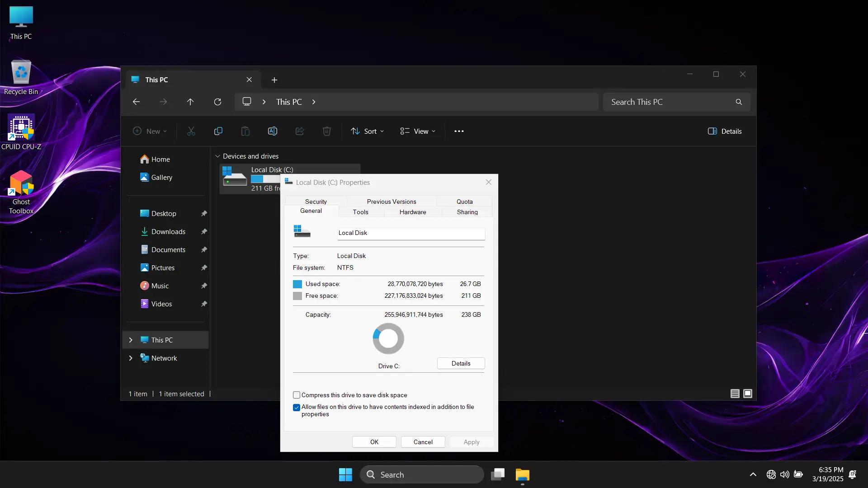The width and height of the screenshot is (868, 488).
Task: Expand the Network tree item
Action: tap(131, 358)
